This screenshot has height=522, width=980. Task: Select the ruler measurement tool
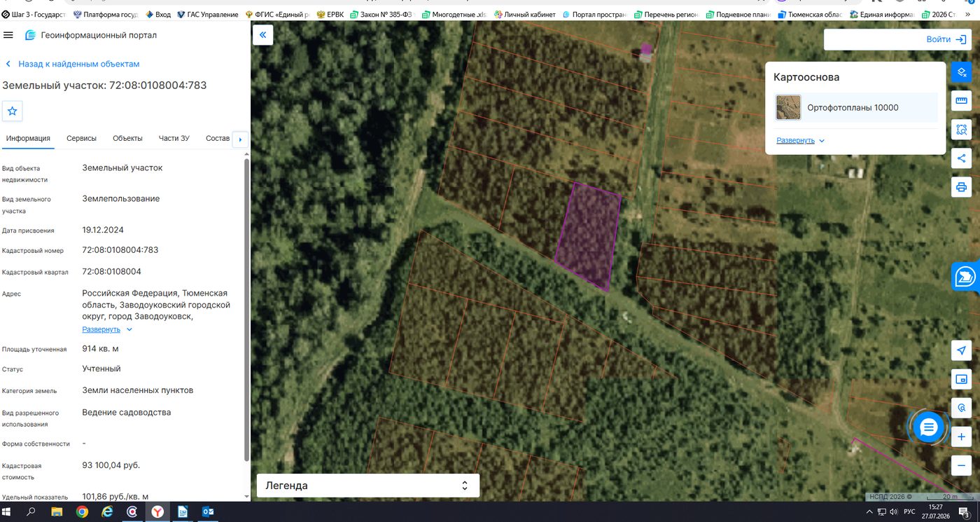[961, 101]
